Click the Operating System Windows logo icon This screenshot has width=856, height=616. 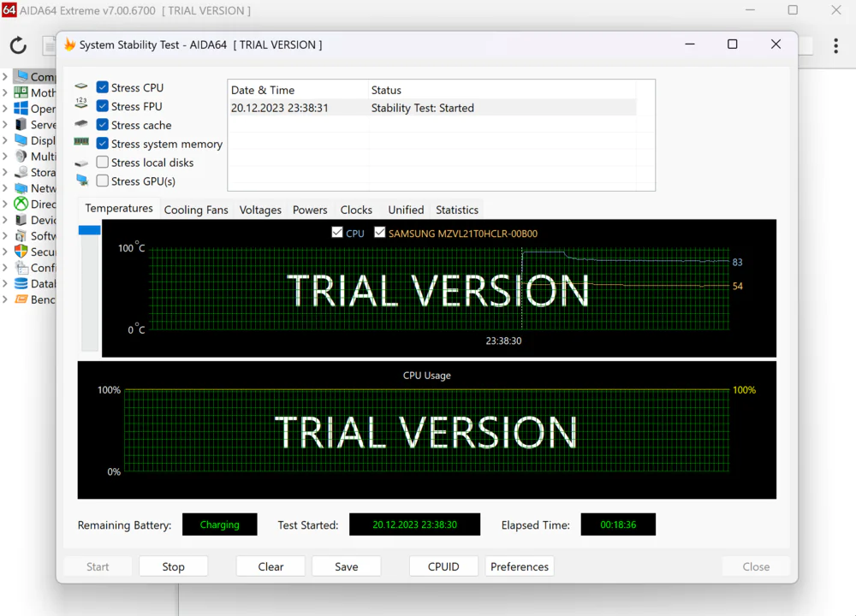[x=21, y=108]
